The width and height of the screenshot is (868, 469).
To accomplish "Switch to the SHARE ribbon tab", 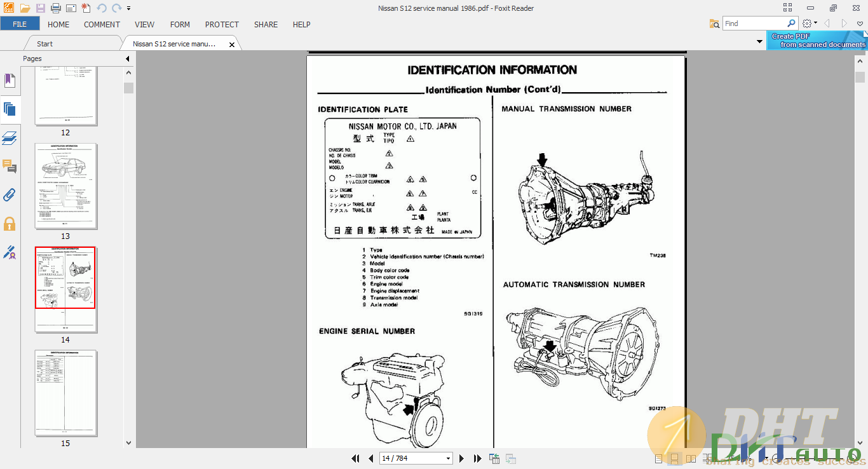I will (x=266, y=24).
